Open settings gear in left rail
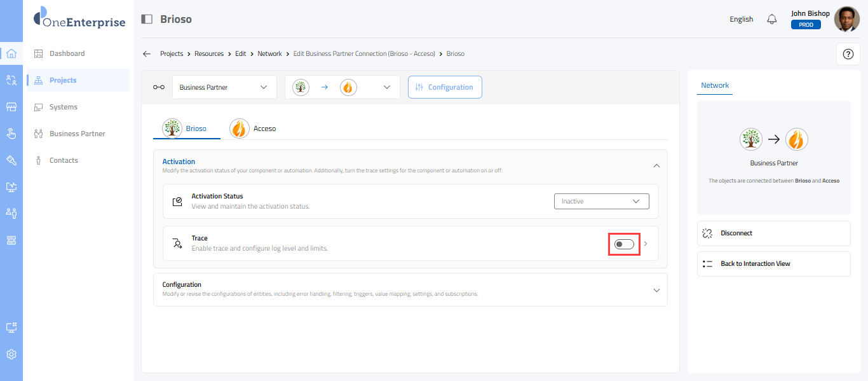Viewport: 868px width, 381px height. coord(11,354)
